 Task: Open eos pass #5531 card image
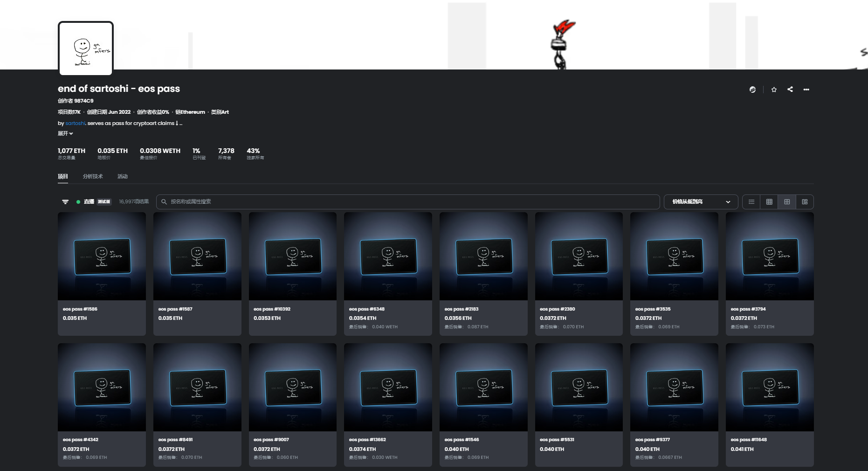tap(579, 387)
